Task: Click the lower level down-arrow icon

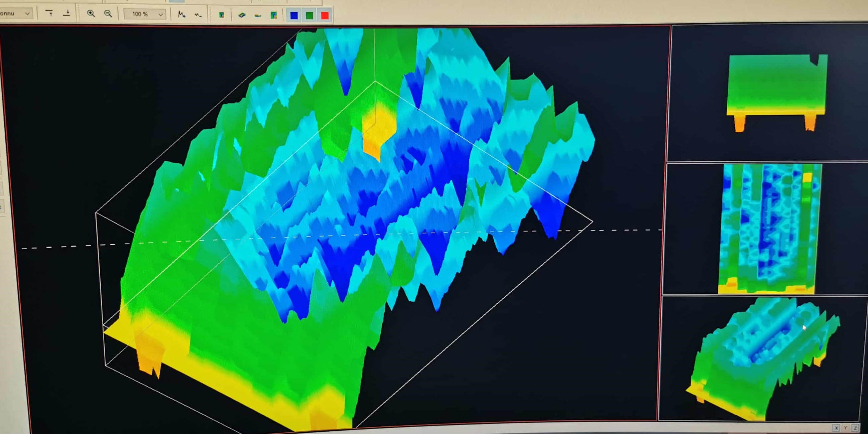Action: click(x=67, y=13)
